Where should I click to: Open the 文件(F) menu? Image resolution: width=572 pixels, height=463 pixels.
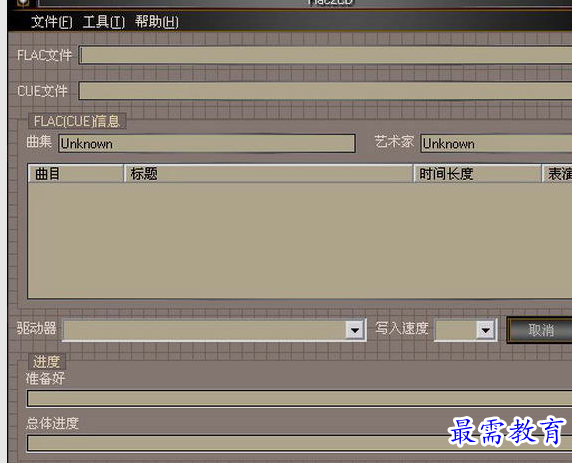click(x=52, y=22)
